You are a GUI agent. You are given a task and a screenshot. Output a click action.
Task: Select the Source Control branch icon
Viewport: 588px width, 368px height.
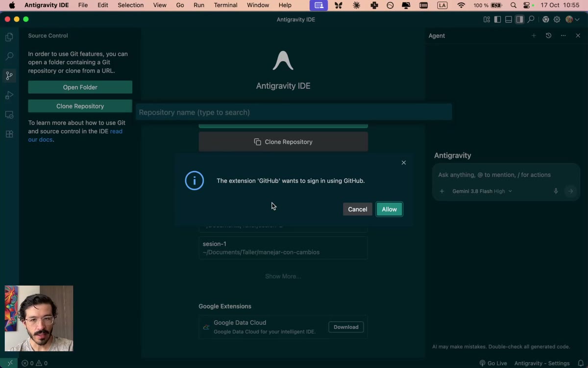point(9,76)
